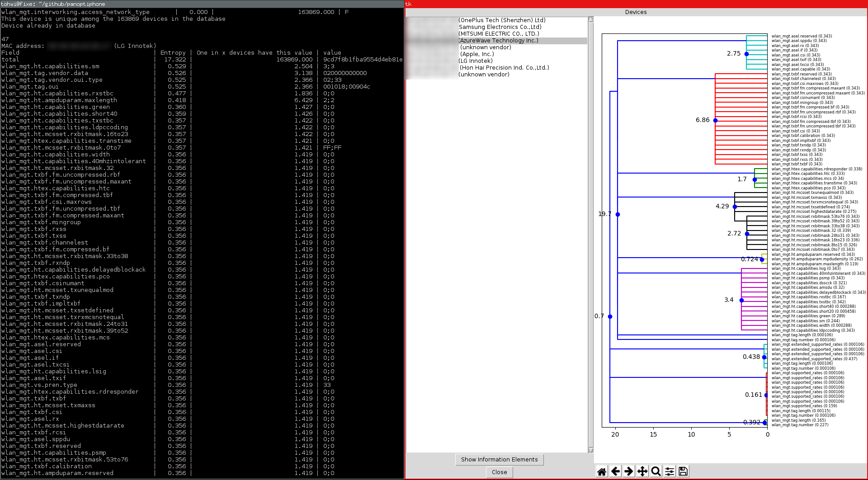This screenshot has height=480, width=868.
Task: Click the dendrogram node labeled 4.29
Action: (735, 207)
